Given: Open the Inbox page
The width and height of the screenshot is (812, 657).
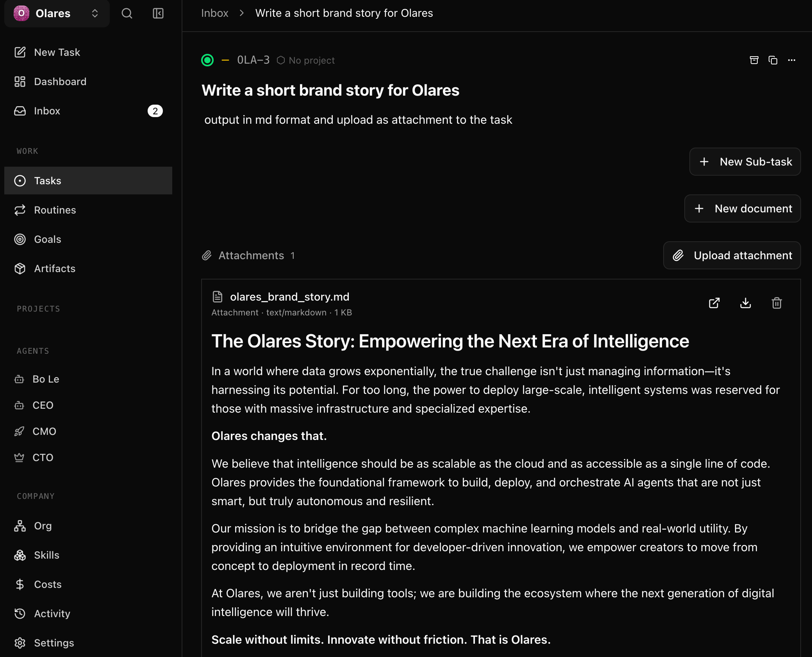Looking at the screenshot, I should tap(88, 111).
